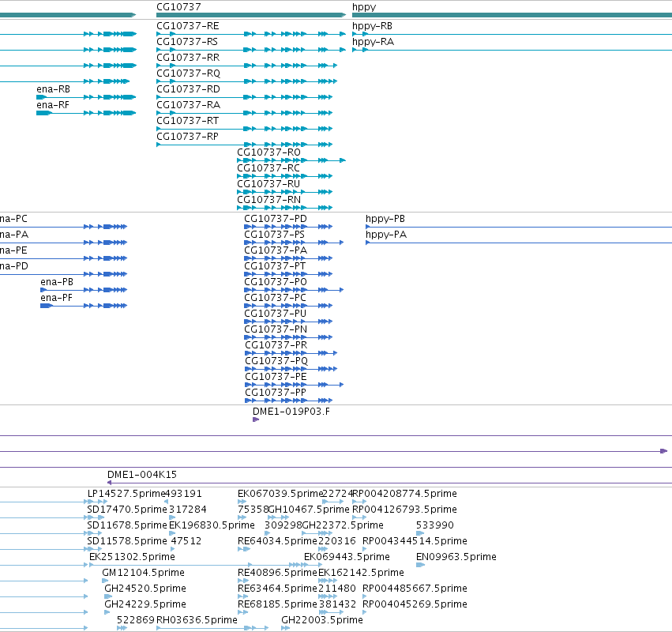Open the CG10737-PT protein label

(275, 266)
